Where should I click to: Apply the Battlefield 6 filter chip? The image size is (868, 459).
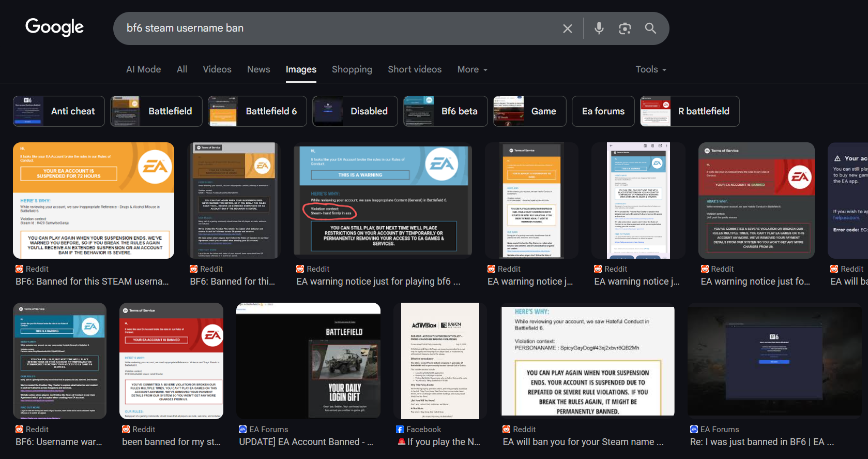tap(257, 111)
